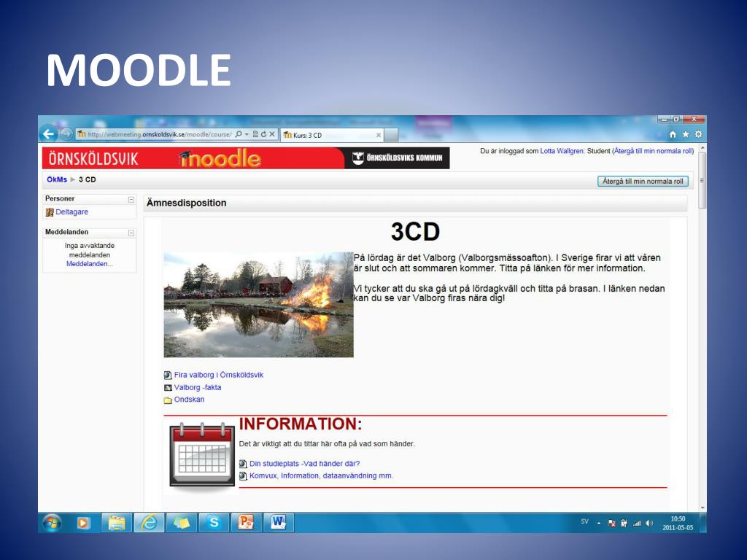Launch Windows Media Player from the taskbar

click(x=83, y=523)
